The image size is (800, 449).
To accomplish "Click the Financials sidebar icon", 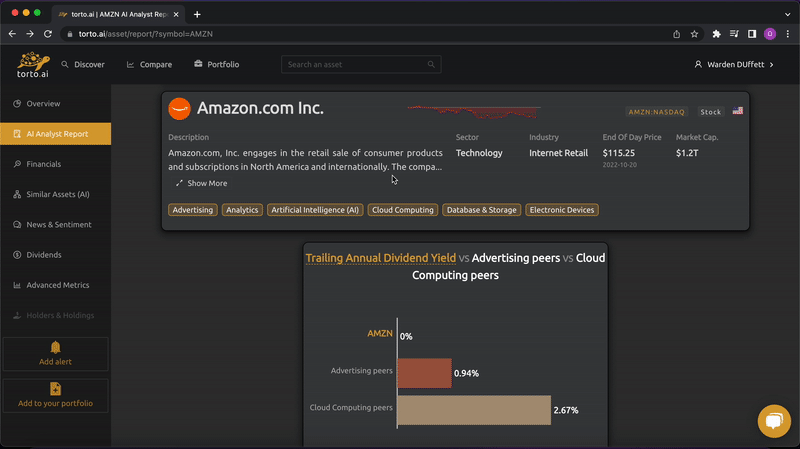I will click(x=17, y=164).
